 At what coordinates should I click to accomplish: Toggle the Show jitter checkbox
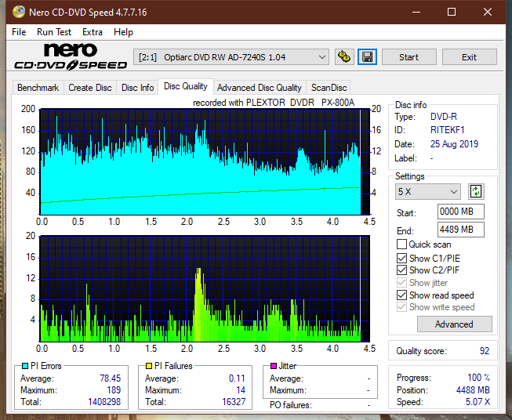point(401,283)
